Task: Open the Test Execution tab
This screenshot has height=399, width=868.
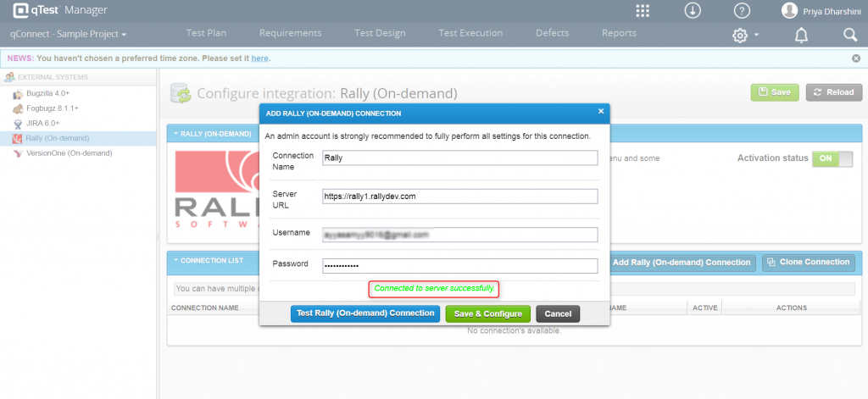Action: 470,33
